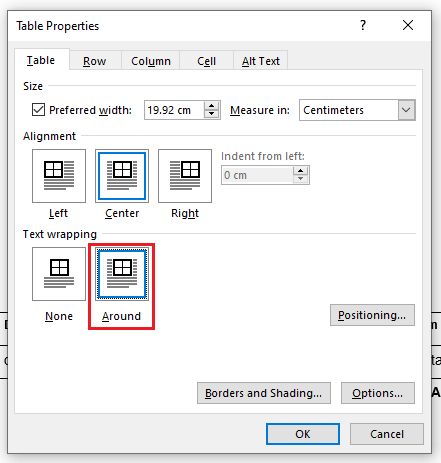Image resolution: width=441 pixels, height=463 pixels.
Task: Set text wrapping to None
Action: click(59, 274)
